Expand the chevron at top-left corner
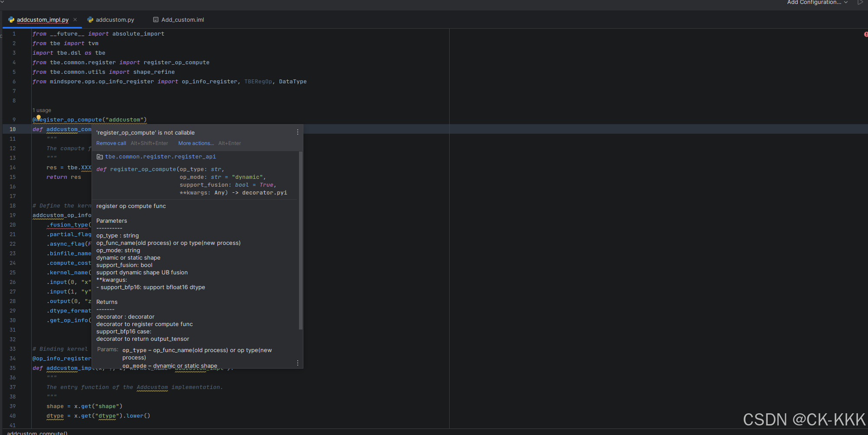This screenshot has height=435, width=868. [x=2, y=2]
